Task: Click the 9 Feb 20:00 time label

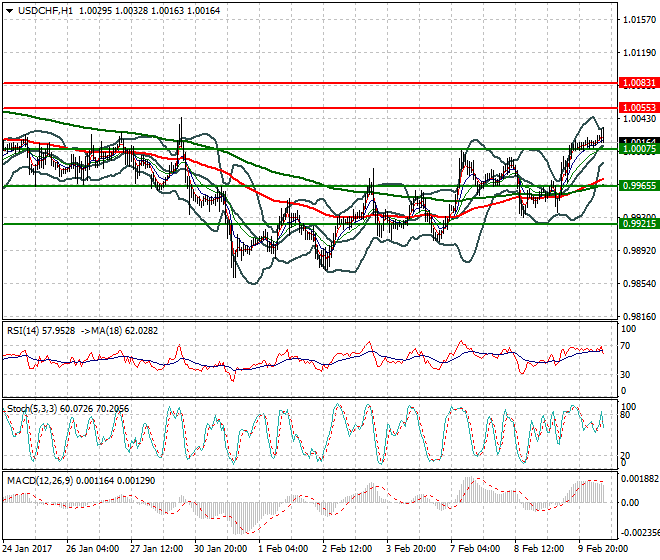Action: point(603,549)
